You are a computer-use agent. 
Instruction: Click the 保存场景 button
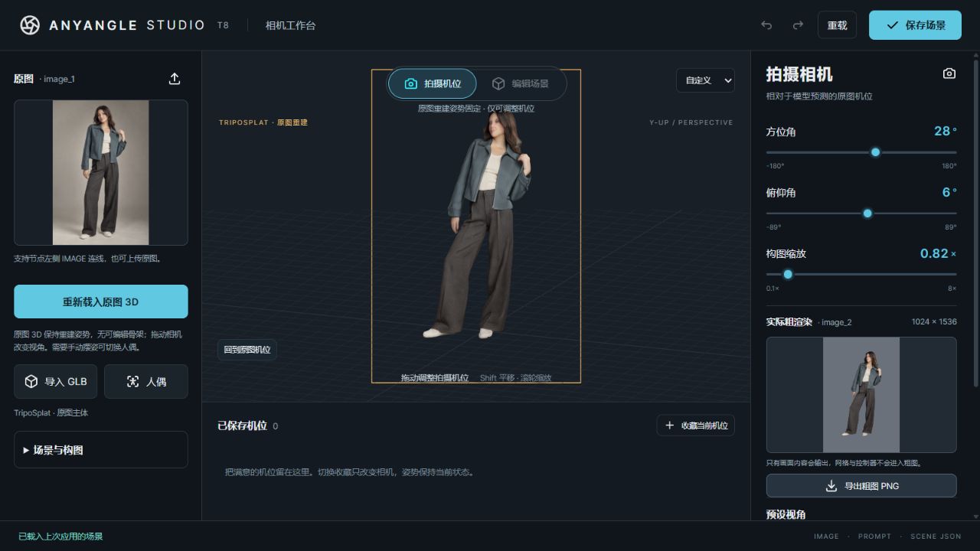915,25
